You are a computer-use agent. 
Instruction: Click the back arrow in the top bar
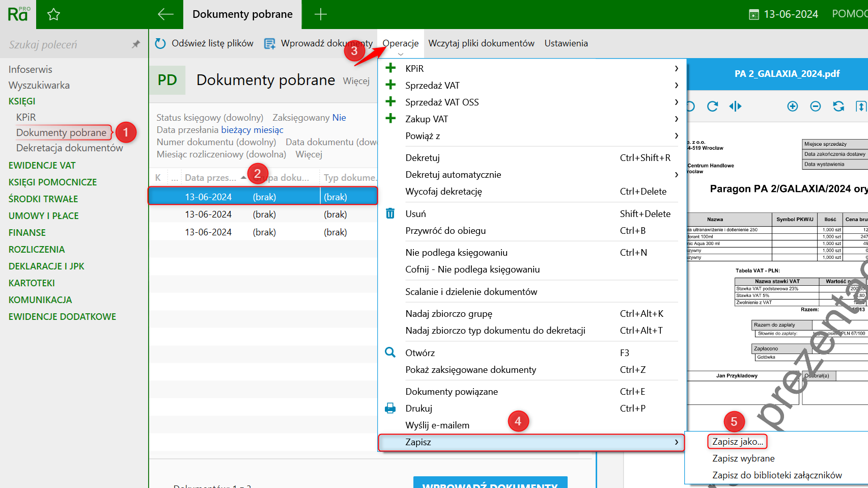(x=165, y=14)
